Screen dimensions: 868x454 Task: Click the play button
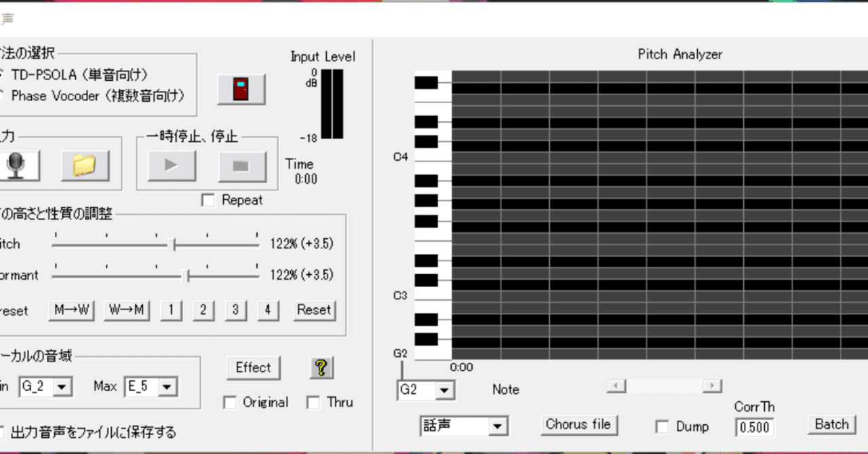172,166
